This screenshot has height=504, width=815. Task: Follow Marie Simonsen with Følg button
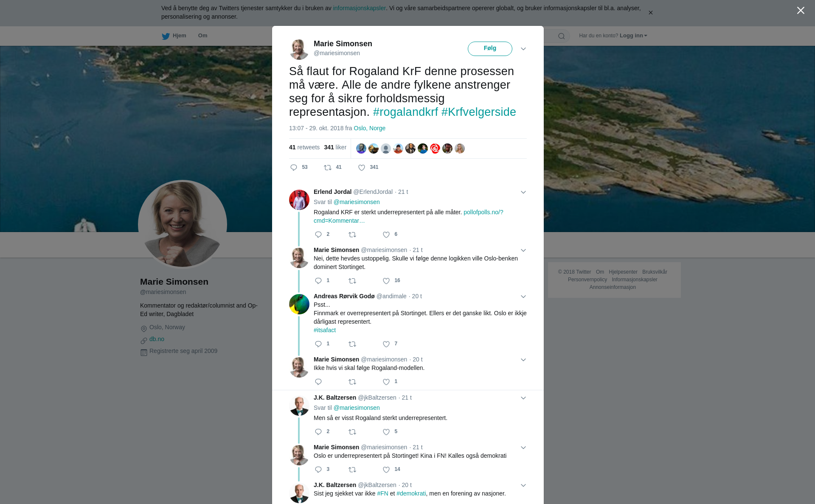click(490, 48)
